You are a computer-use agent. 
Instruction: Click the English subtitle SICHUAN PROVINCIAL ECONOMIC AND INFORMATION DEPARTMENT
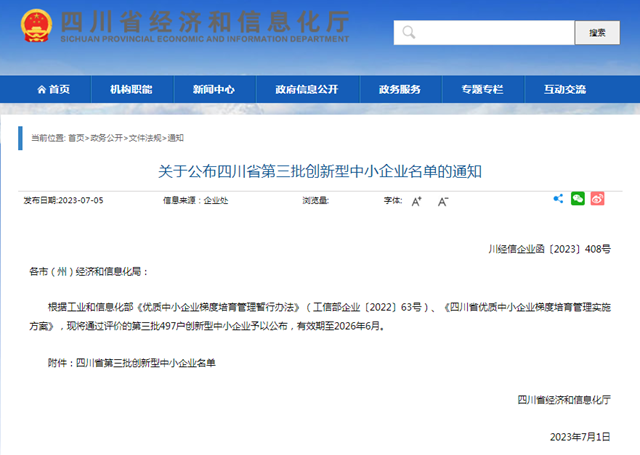tap(205, 39)
